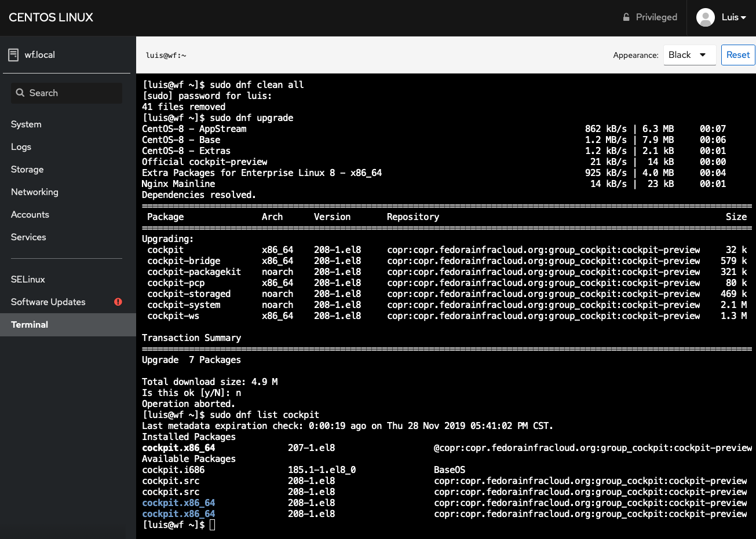
Task: Click the red alert badge next to Software Updates
Action: click(118, 302)
